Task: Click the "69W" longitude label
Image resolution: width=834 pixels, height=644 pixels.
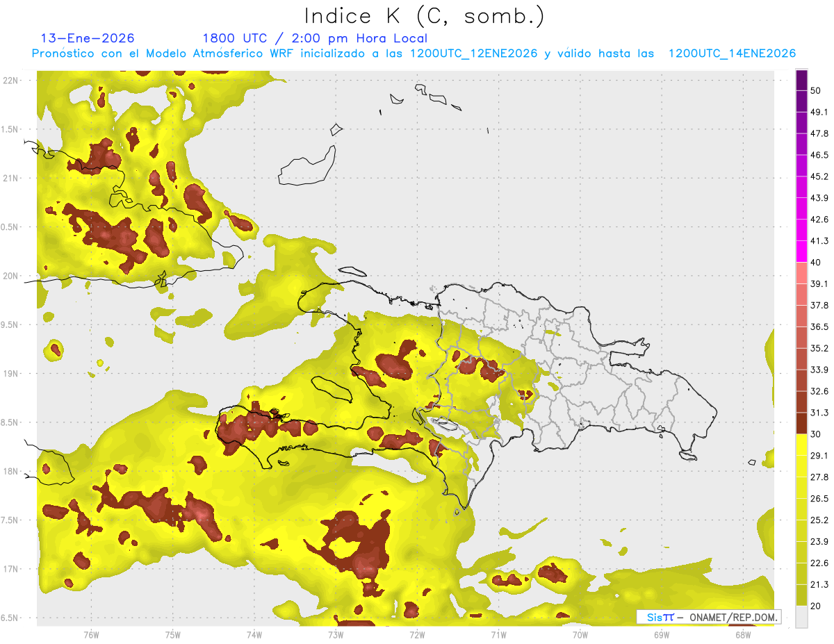Action: 662,635
